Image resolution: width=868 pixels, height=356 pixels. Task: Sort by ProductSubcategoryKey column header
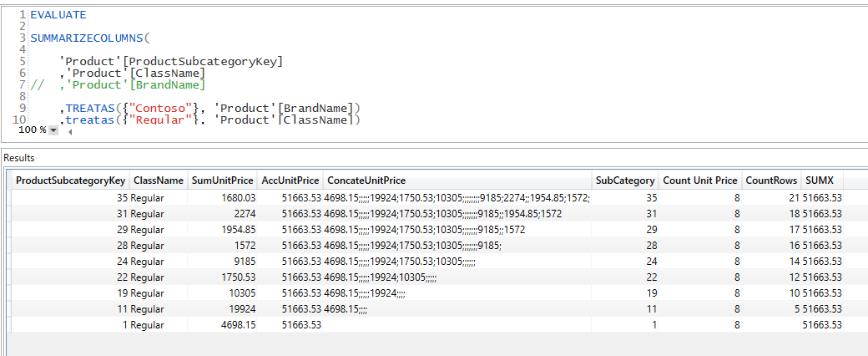point(70,181)
